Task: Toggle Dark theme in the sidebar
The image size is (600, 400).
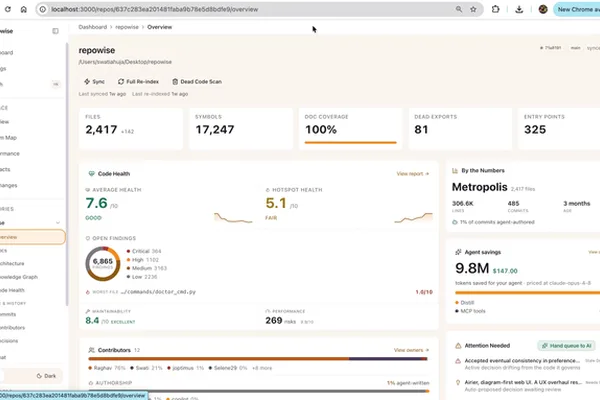Action: tap(46, 376)
